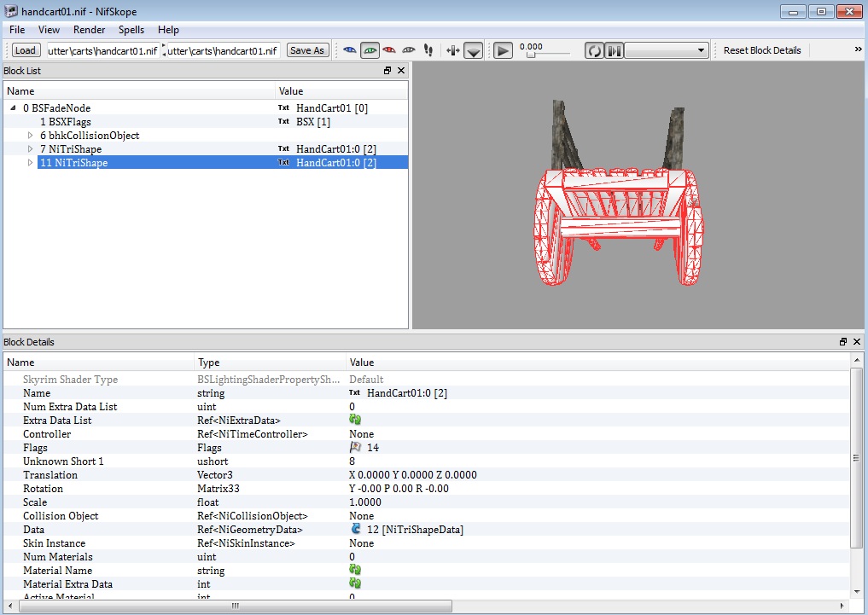The image size is (868, 615).
Task: Click Block List Value column header
Action: 341,91
